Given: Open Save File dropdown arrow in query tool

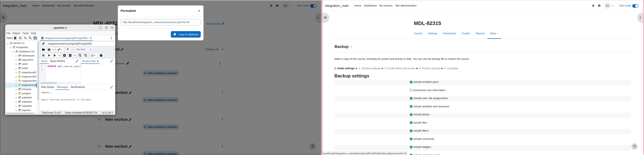Looking at the screenshot, I should point(53,50).
